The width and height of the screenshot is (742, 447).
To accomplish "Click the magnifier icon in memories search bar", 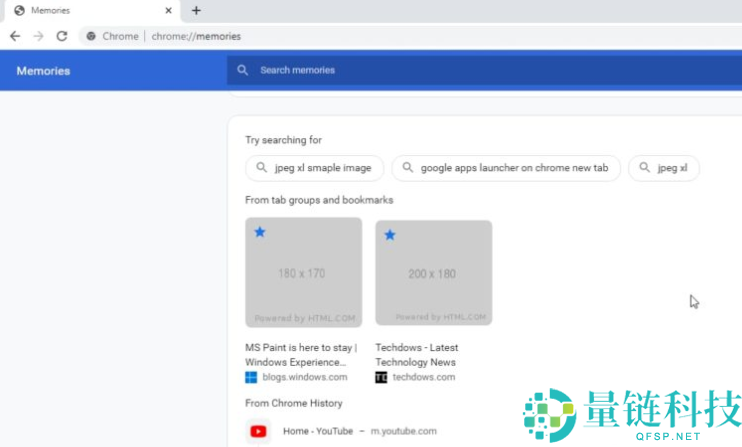I will pyautogui.click(x=242, y=70).
